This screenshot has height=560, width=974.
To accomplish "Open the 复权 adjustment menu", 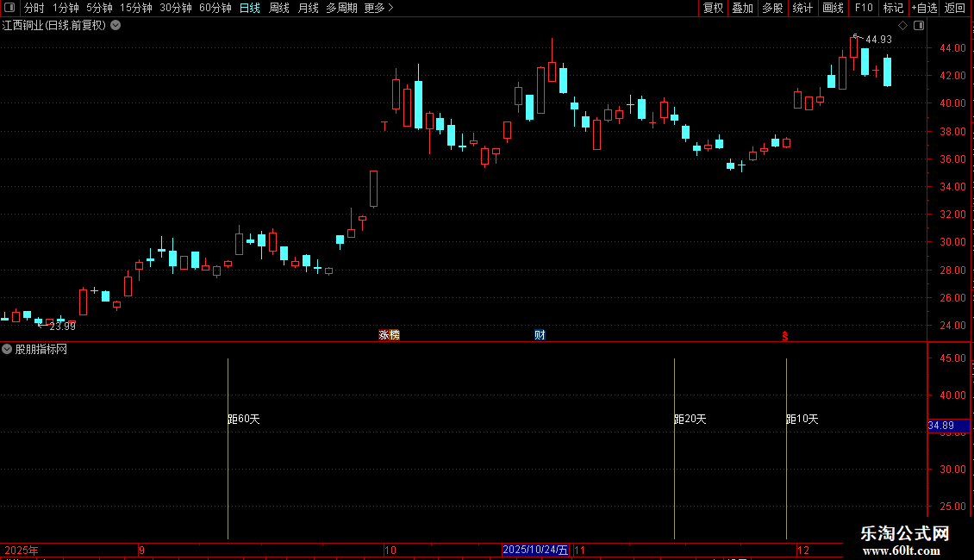I will [x=713, y=8].
